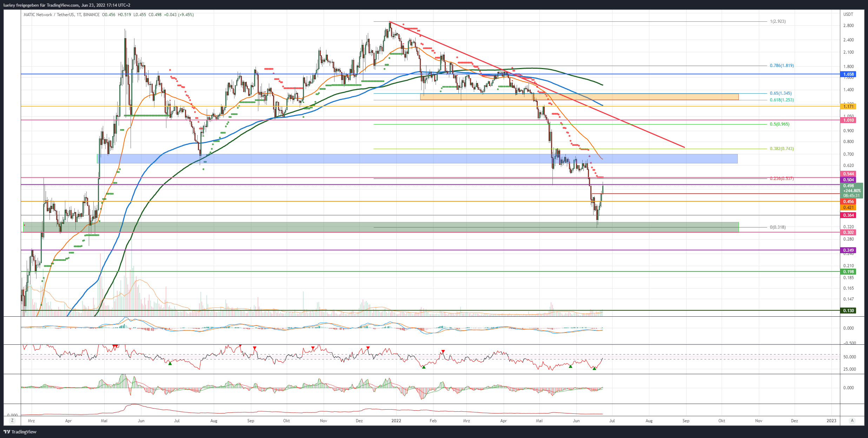Screen dimensions: 868x438
Task: Select the green 0.198 price label
Action: 849,272
